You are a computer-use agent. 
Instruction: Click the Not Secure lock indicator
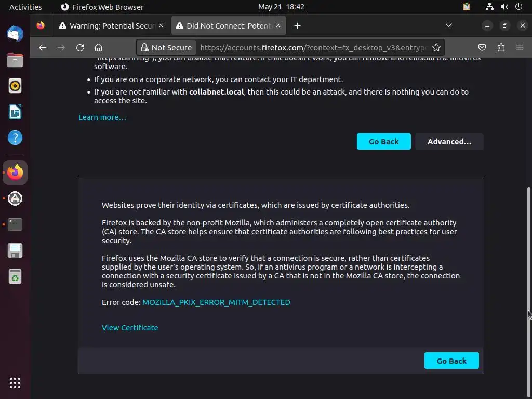166,47
